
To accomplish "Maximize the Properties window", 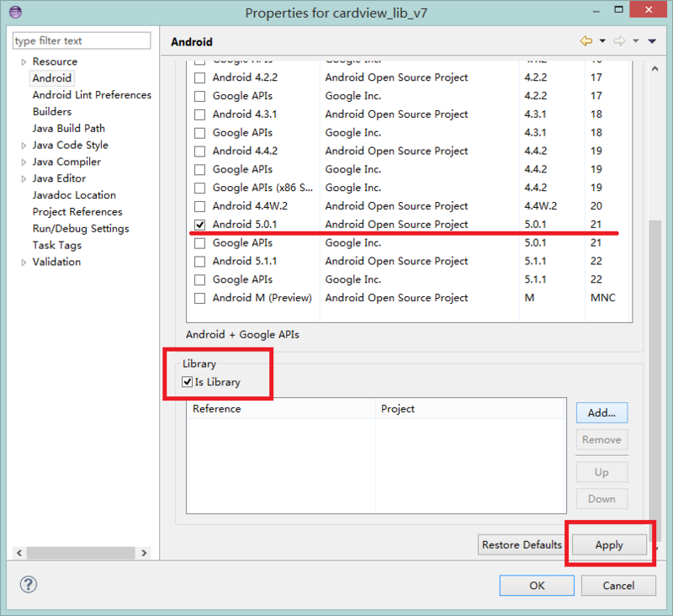I will click(618, 9).
